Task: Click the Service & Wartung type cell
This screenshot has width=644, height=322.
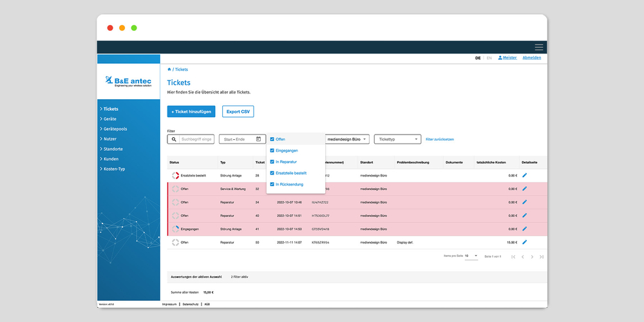Action: coord(233,189)
